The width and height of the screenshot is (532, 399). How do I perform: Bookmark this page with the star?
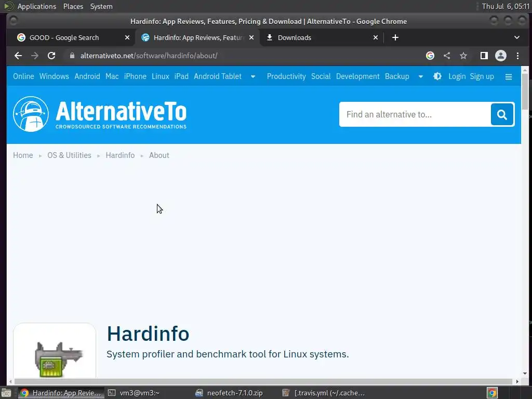coord(463,56)
